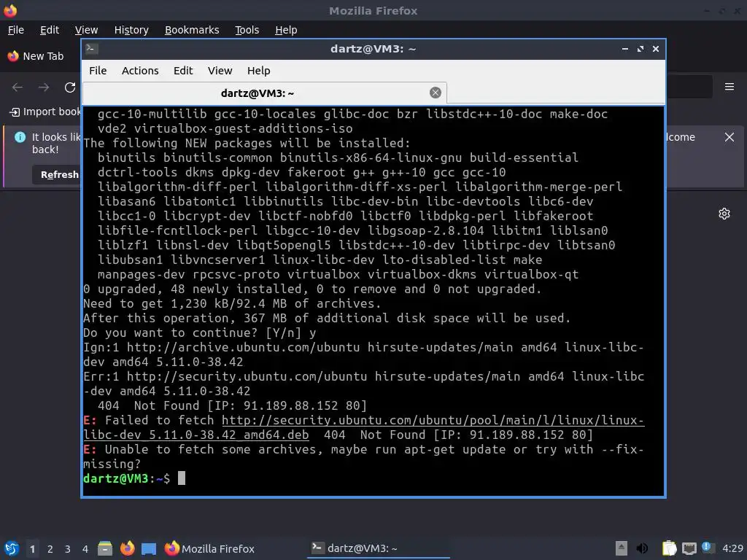Viewport: 747px width, 560px height.
Task: Open the update notifier tray icon
Action: click(708, 548)
